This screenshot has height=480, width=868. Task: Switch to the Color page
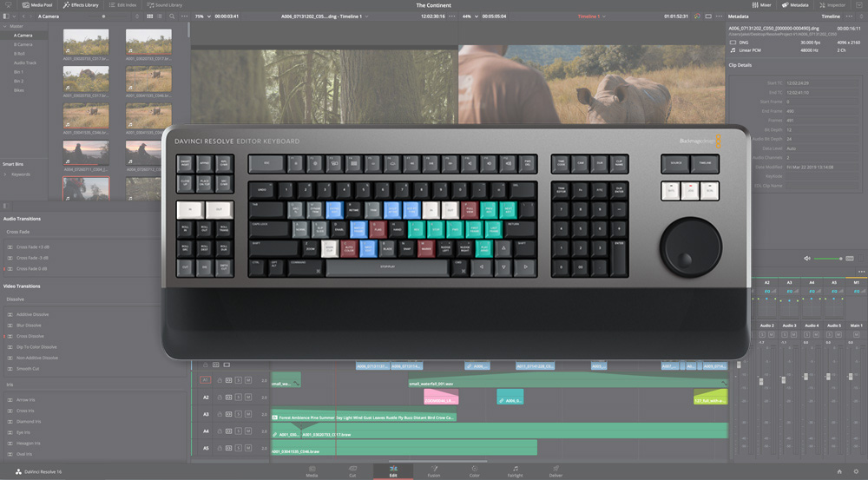tap(475, 471)
